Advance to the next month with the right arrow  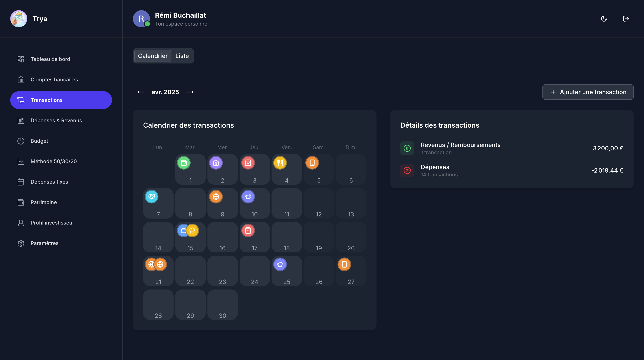190,92
